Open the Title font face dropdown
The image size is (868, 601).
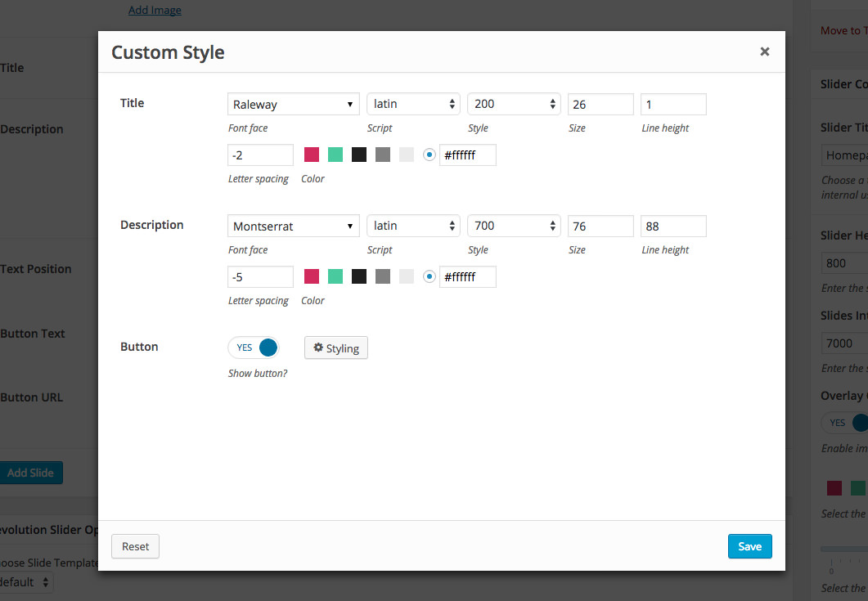(294, 104)
